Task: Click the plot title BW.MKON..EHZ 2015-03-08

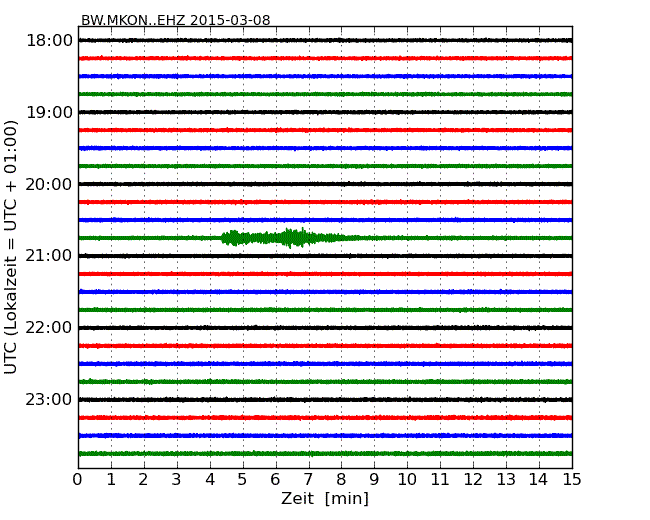Action: pos(175,20)
